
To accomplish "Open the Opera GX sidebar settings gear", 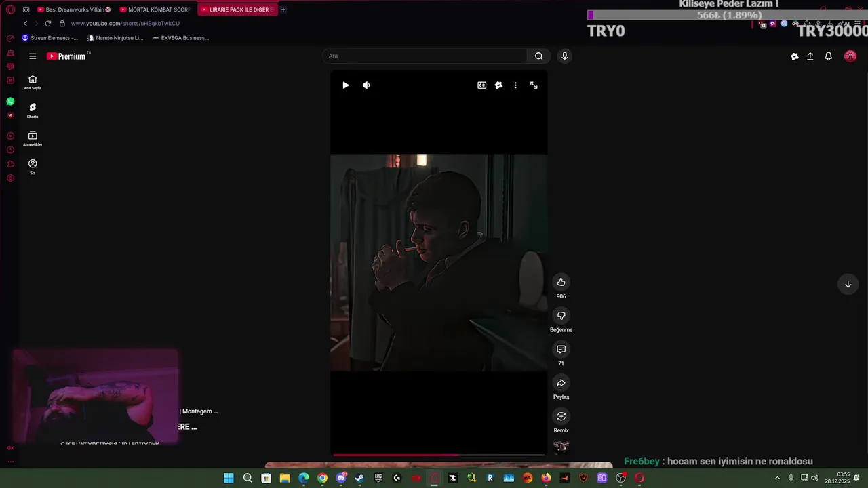I will pyautogui.click(x=10, y=178).
